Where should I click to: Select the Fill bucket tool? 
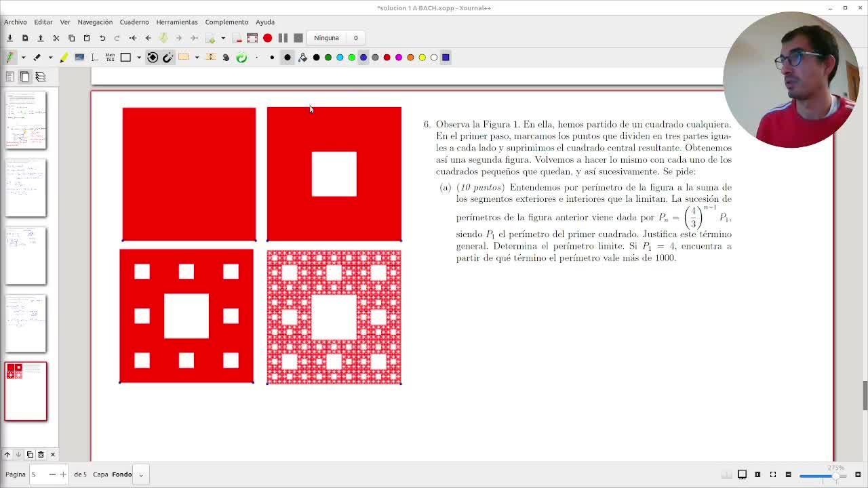[302, 58]
